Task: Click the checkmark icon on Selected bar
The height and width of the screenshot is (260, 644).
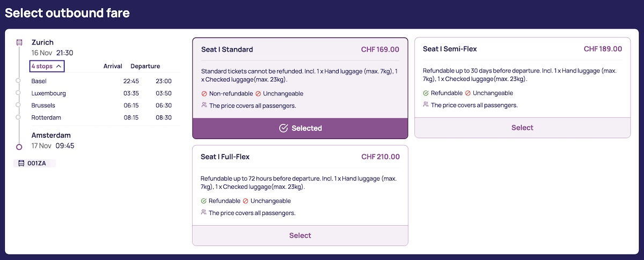Action: pyautogui.click(x=283, y=128)
